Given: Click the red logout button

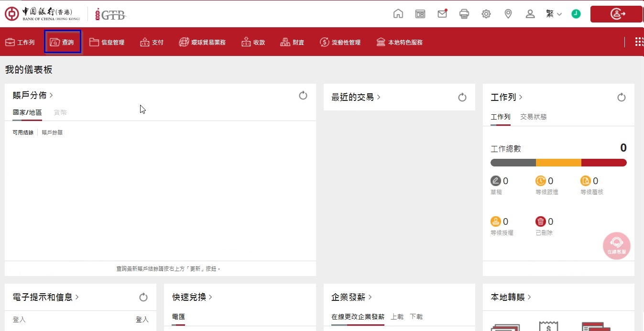Looking at the screenshot, I should (616, 14).
